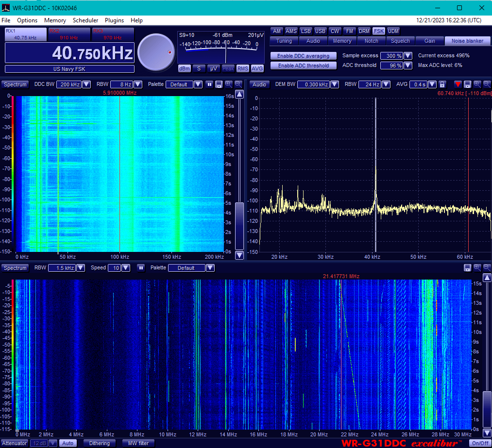Screen dimensions: 492x448
Task: Click the red marker triangle in Audio panel
Action: click(x=458, y=84)
